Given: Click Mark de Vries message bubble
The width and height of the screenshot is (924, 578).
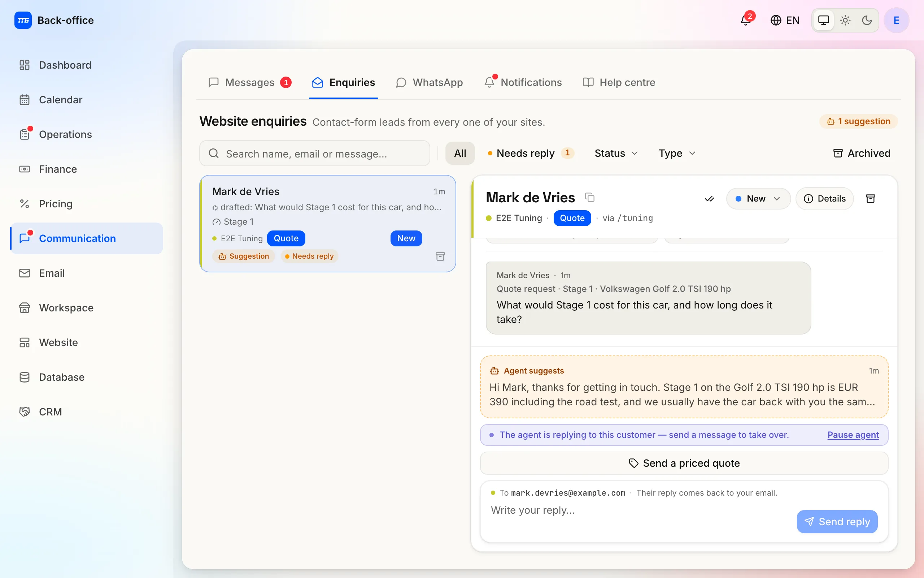Looking at the screenshot, I should pyautogui.click(x=648, y=298).
